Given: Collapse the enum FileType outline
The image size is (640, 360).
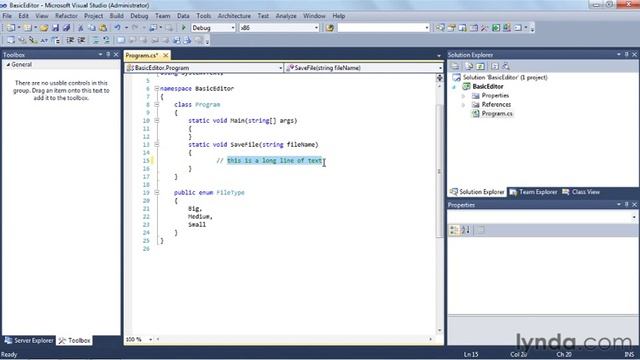Looking at the screenshot, I should point(156,193).
